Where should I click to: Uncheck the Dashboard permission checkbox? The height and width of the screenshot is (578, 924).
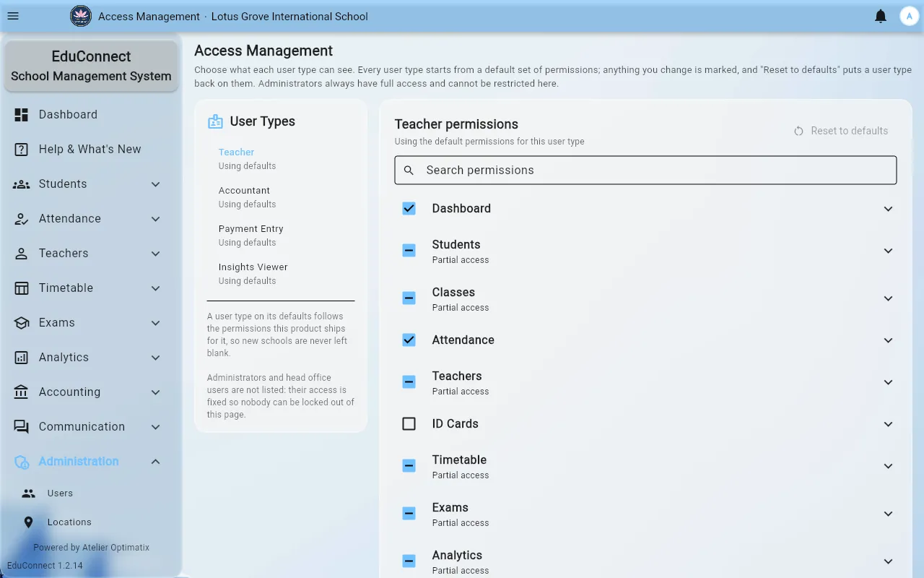[x=409, y=208]
